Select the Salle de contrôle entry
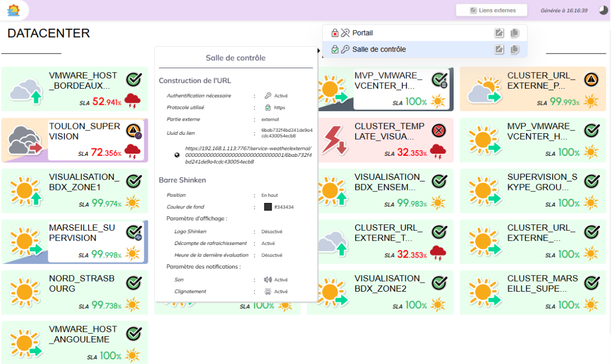Screen dimensions: 611x364 [x=379, y=49]
